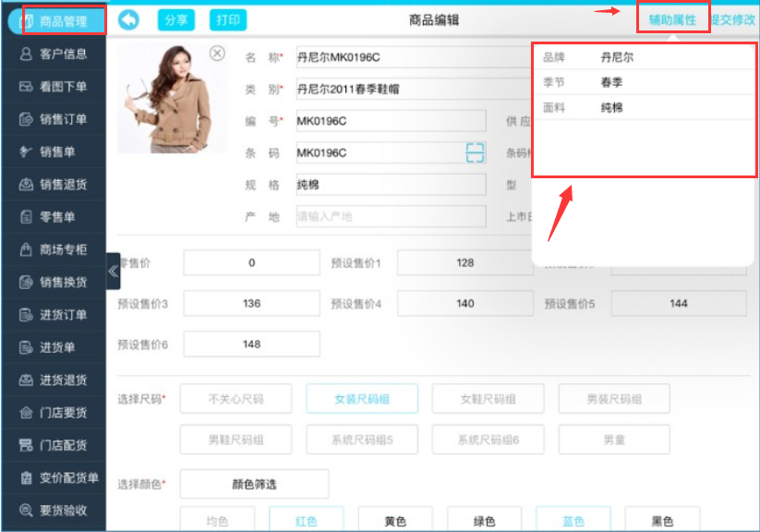This screenshot has height=532, width=760.
Task: Tap the barcode scan icon
Action: tap(475, 152)
